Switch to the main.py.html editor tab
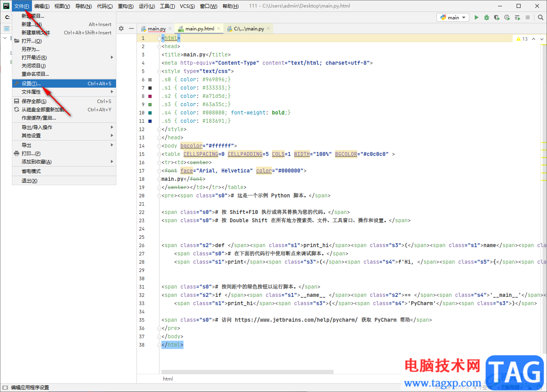 pyautogui.click(x=199, y=29)
